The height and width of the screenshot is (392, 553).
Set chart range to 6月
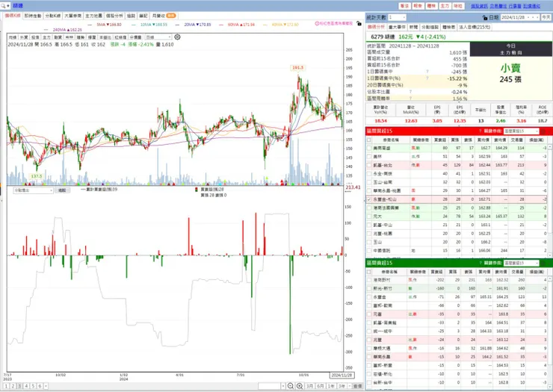tap(321, 386)
